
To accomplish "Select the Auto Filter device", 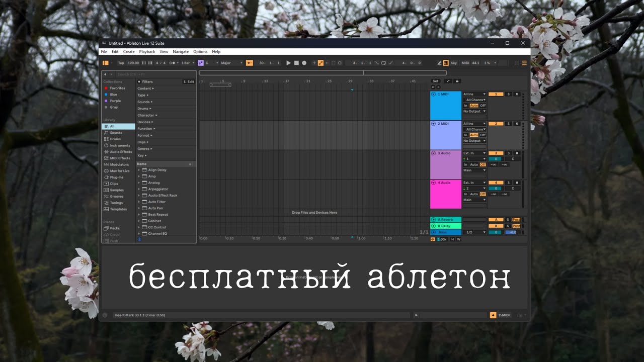I will tap(156, 202).
